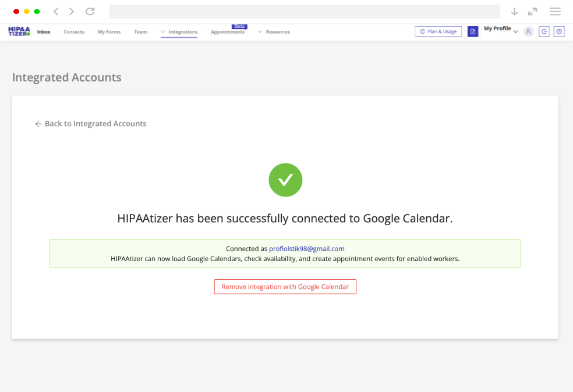This screenshot has width=573, height=392.
Task: Go back to Integrated Accounts
Action: pyautogui.click(x=91, y=124)
